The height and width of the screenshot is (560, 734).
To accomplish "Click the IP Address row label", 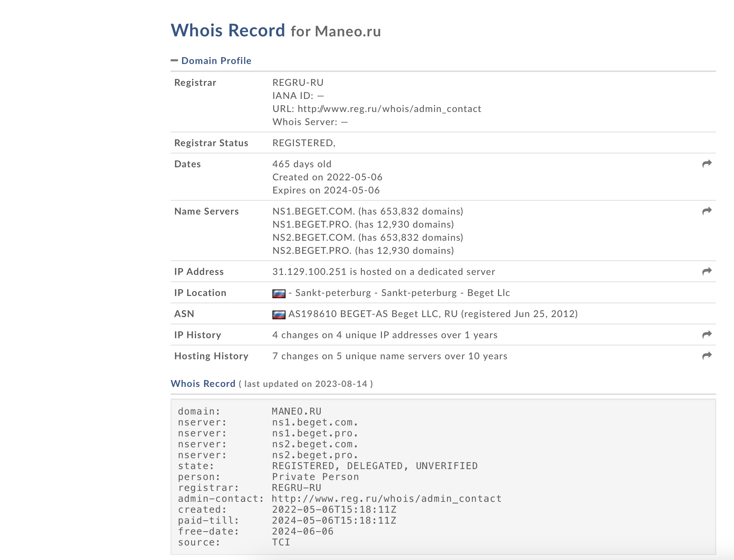I will [199, 272].
